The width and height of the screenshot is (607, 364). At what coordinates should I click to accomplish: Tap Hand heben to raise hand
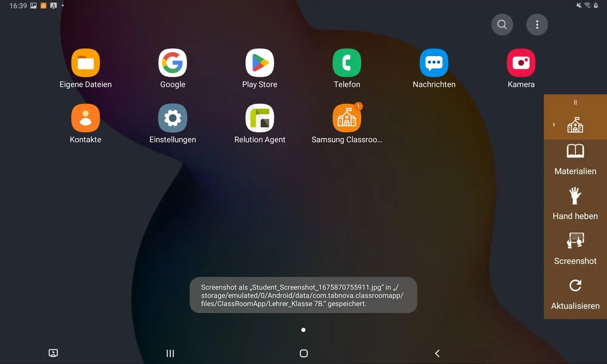click(x=575, y=204)
